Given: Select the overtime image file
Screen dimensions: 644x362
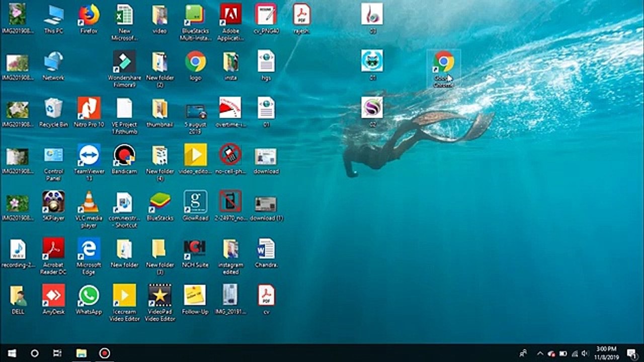Looking at the screenshot, I should click(x=230, y=113).
